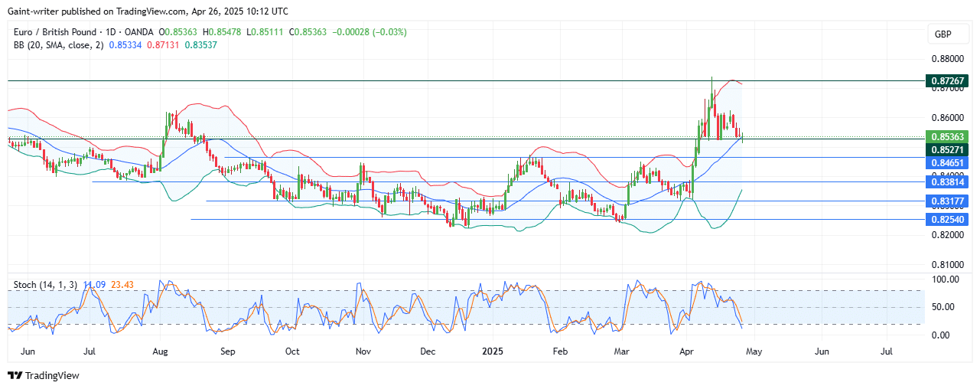Click the change value −0.00028 (−0.03%)
The image size is (980, 389).
click(369, 32)
